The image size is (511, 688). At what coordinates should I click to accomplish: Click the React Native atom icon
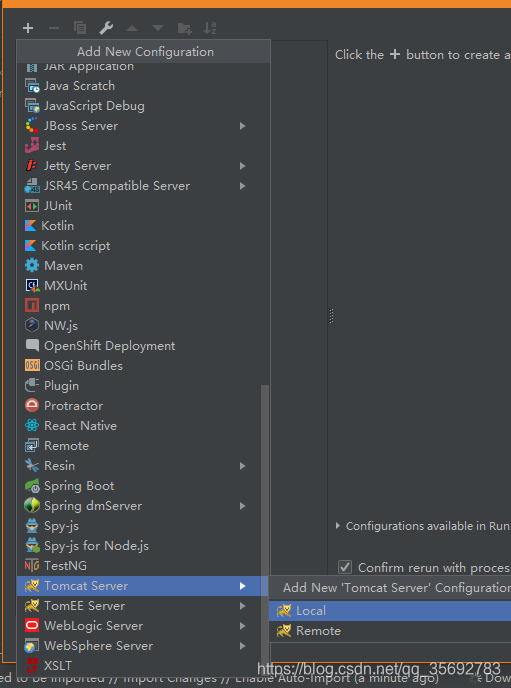tap(32, 426)
